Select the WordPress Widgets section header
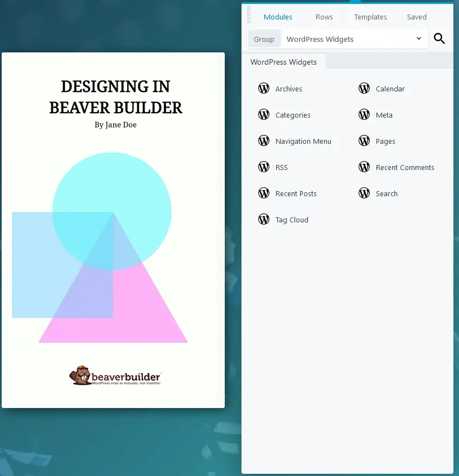 tap(283, 62)
